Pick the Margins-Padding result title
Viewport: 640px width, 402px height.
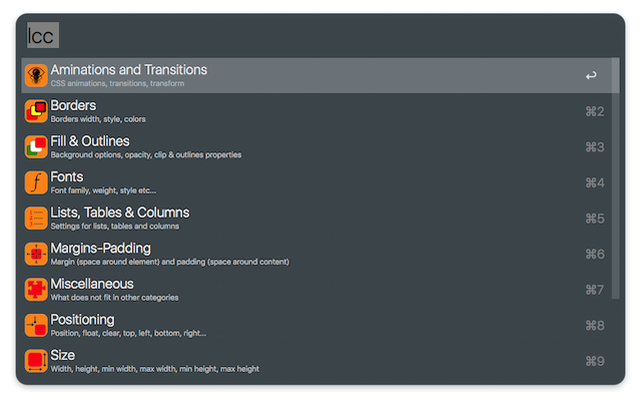pyautogui.click(x=100, y=248)
